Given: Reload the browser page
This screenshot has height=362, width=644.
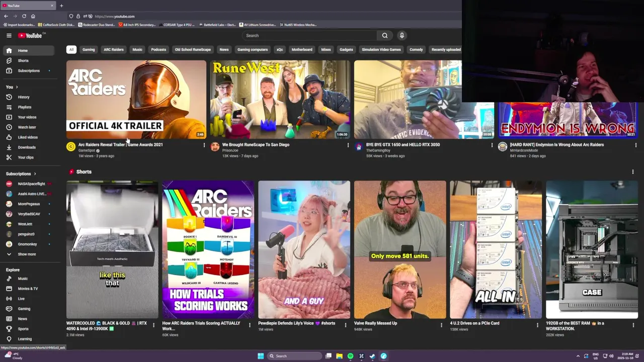Looking at the screenshot, I should (x=24, y=16).
